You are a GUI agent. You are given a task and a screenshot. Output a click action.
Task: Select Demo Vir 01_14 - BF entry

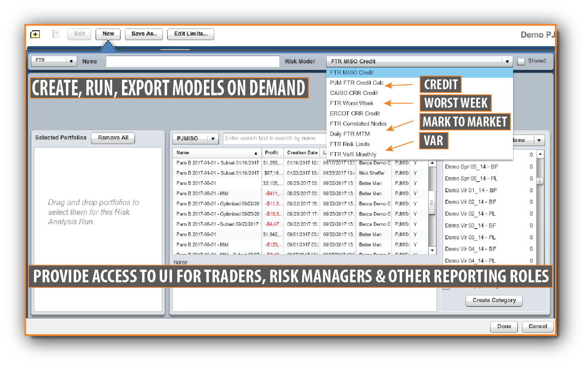(x=471, y=190)
